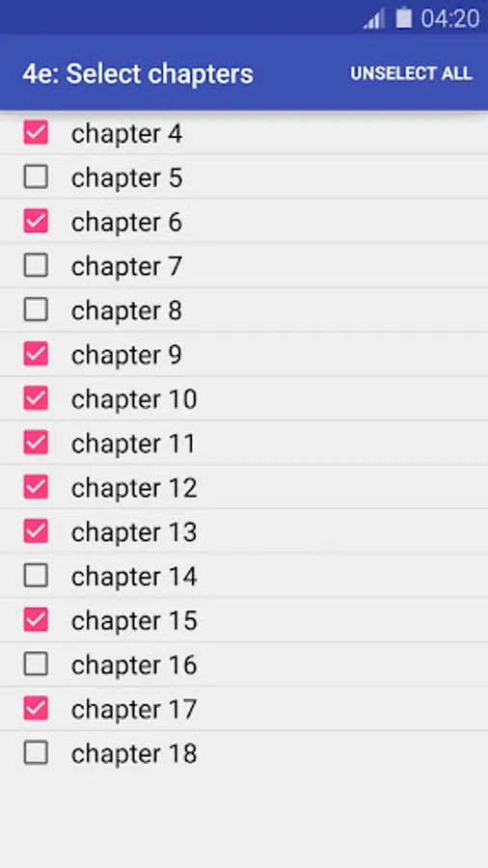The image size is (488, 868).
Task: Uncheck the chapter 6 checkbox
Action: click(x=36, y=222)
